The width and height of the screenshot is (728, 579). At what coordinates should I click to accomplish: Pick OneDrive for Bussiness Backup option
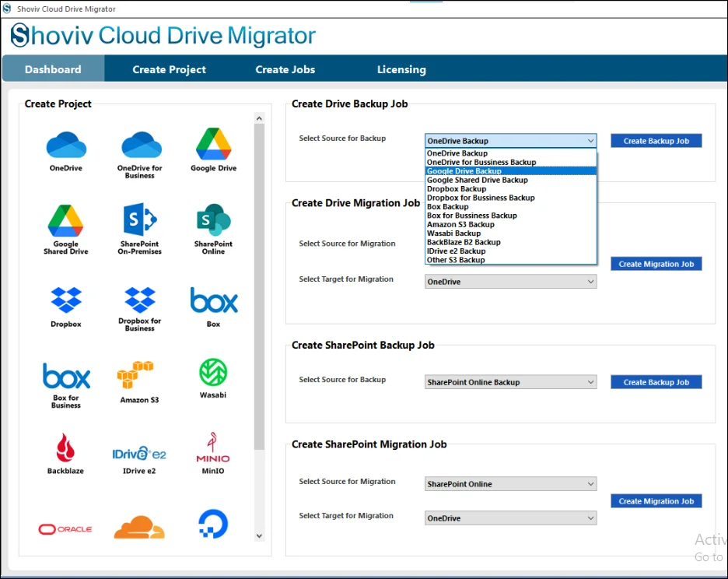click(511, 162)
